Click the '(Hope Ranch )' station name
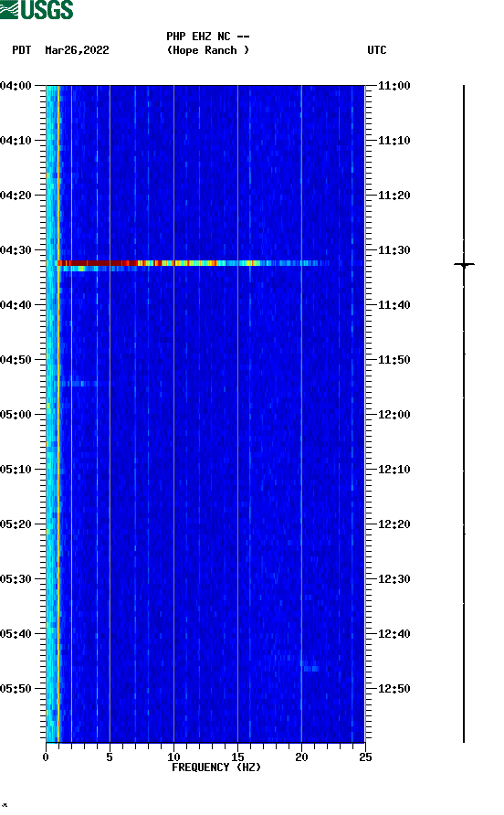Viewport: 504px width, 815px height. click(x=208, y=50)
